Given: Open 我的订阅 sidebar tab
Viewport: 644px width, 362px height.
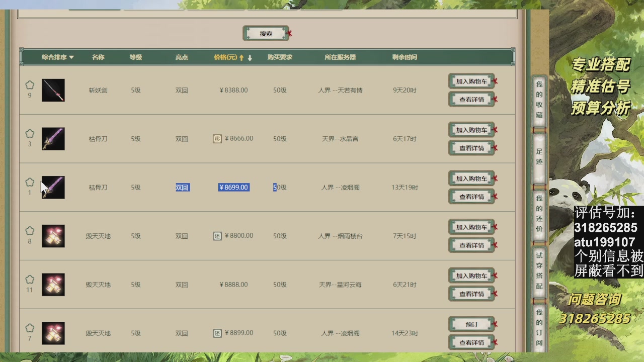Looking at the screenshot, I should [x=539, y=328].
